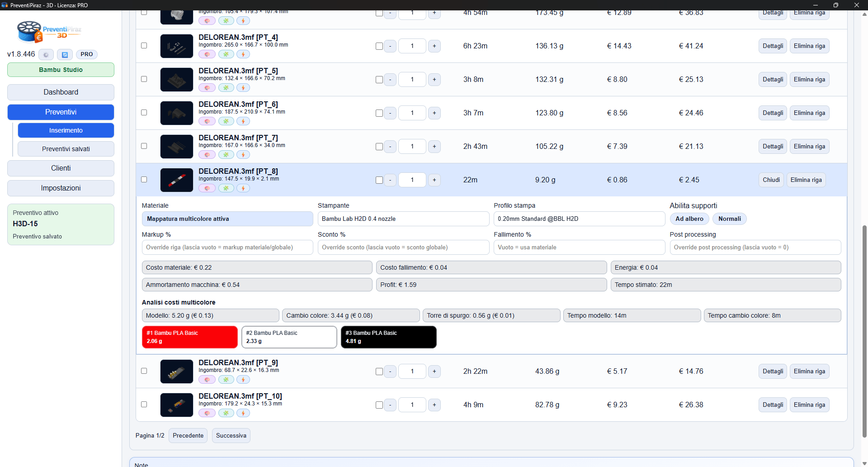Select the checkbox for DELOREAN.3mf [PT_9] row
This screenshot has width=868, height=467.
[x=144, y=371]
